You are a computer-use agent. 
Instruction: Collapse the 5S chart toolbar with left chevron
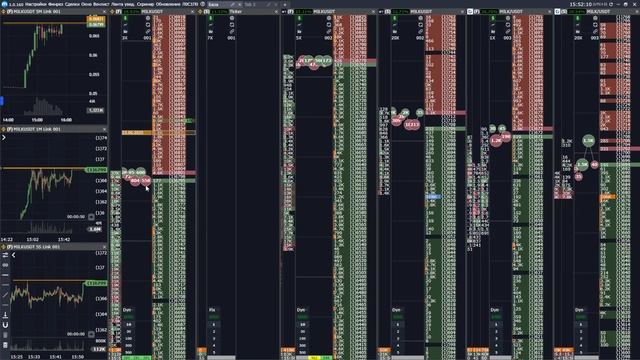pos(13,255)
